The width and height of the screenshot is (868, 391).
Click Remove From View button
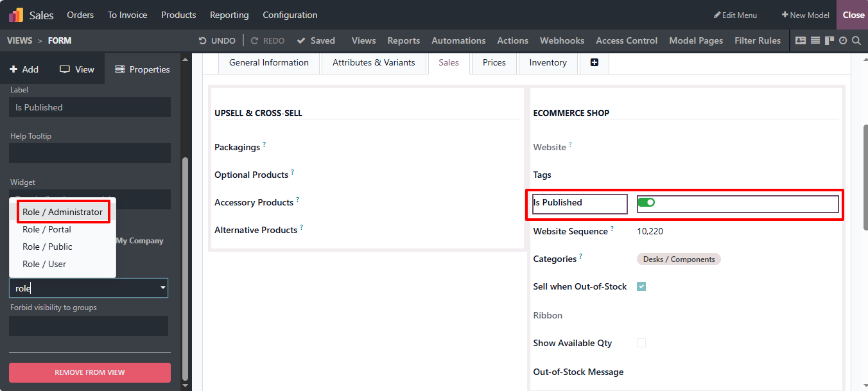click(90, 372)
